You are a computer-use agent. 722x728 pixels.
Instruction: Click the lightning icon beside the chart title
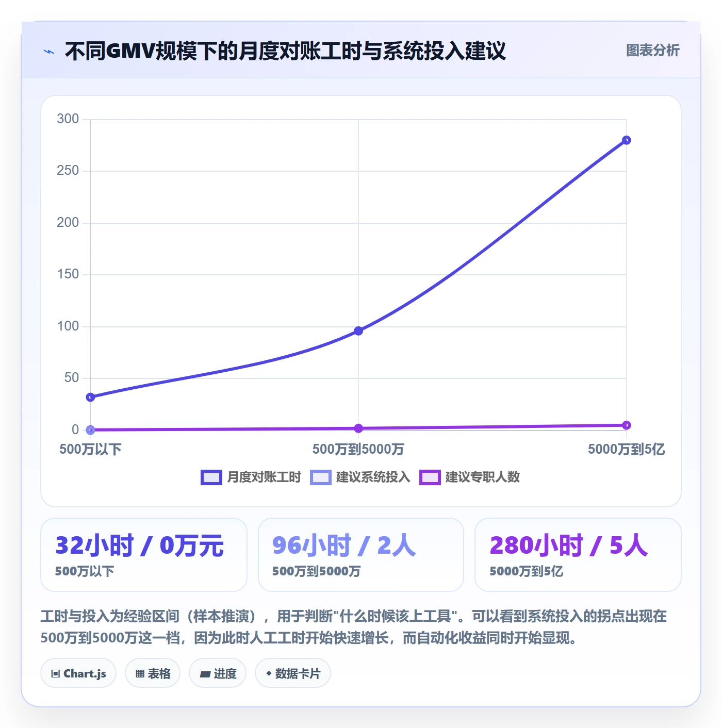pyautogui.click(x=49, y=52)
